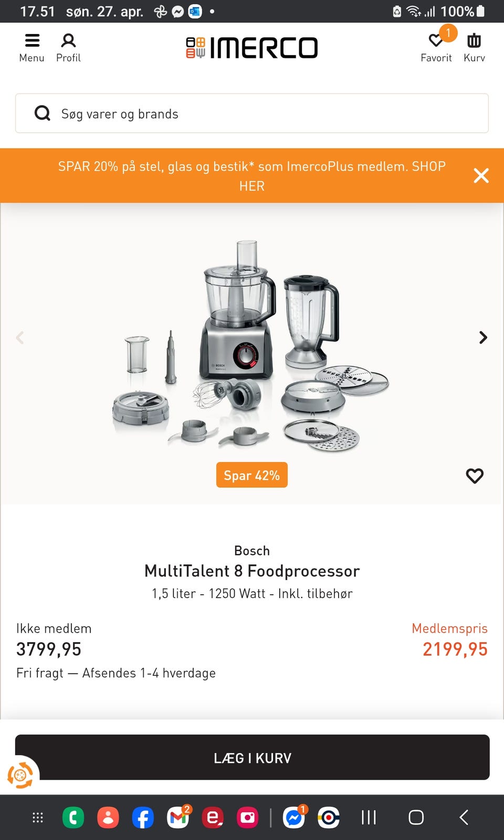Screen dimensions: 504x840
Task: Show the previous product image
Action: pyautogui.click(x=20, y=338)
